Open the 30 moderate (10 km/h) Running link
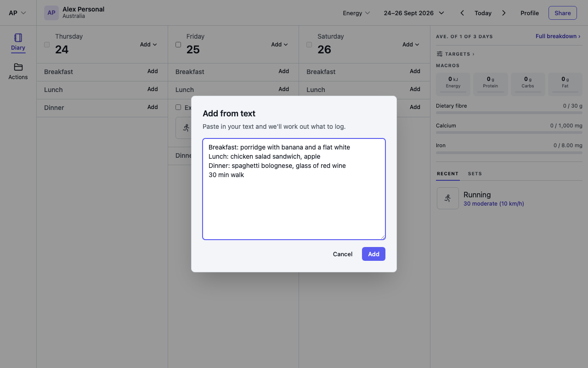 (x=494, y=204)
